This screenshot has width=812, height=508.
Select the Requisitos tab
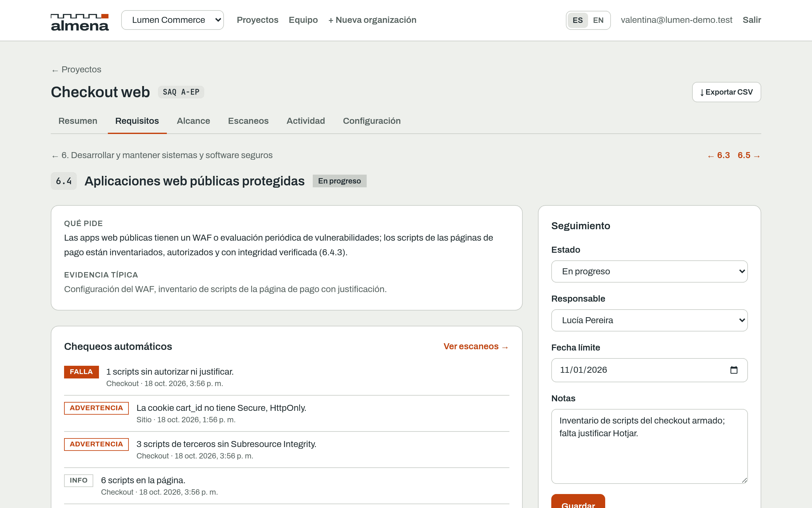click(x=137, y=121)
